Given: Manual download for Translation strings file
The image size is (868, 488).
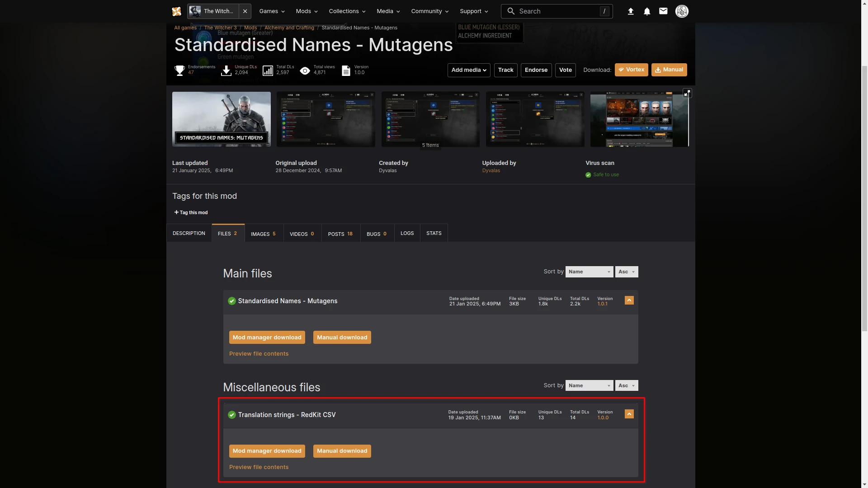Looking at the screenshot, I should click(x=342, y=451).
